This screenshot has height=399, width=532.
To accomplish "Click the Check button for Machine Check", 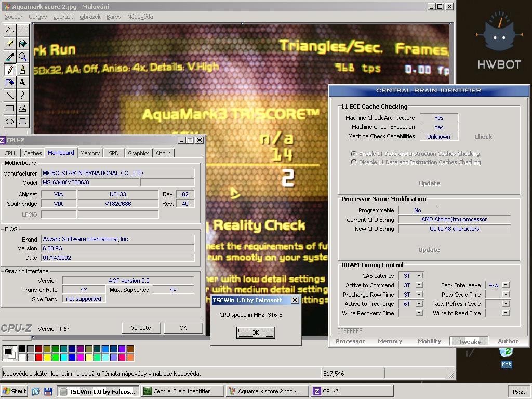I will 483,137.
